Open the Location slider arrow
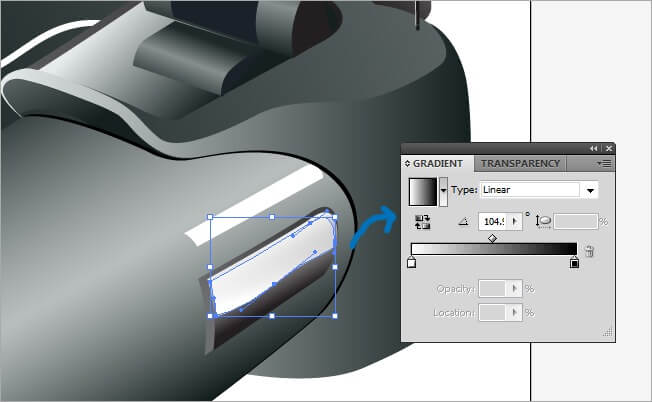 pos(515,313)
